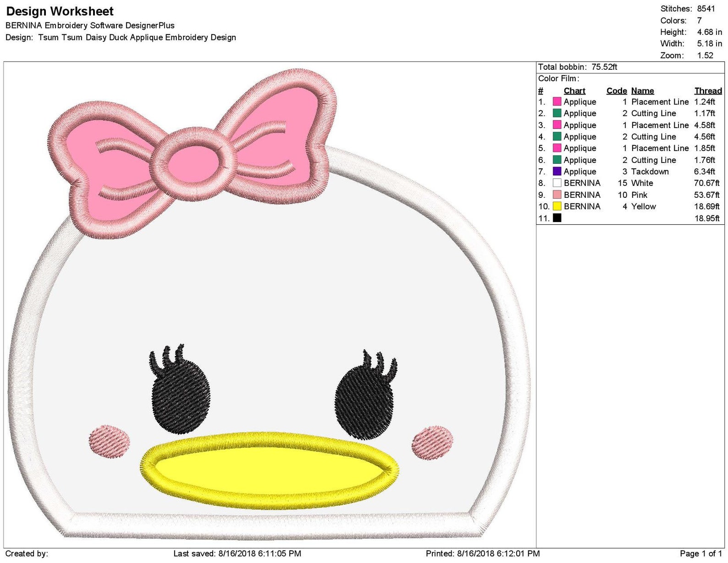
Task: Click the 'Design Worksheet' title
Action: 60,11
